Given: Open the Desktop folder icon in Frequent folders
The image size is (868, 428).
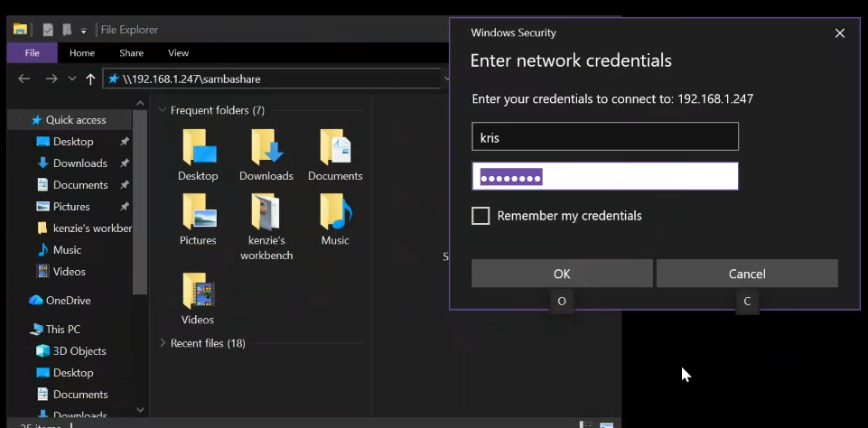Looking at the screenshot, I should [x=198, y=149].
